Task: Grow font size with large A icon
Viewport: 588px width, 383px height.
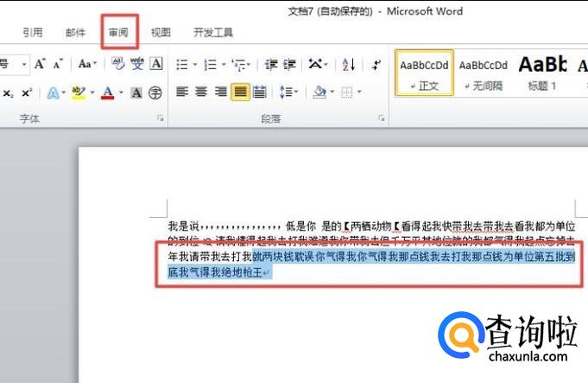Action: [x=40, y=64]
